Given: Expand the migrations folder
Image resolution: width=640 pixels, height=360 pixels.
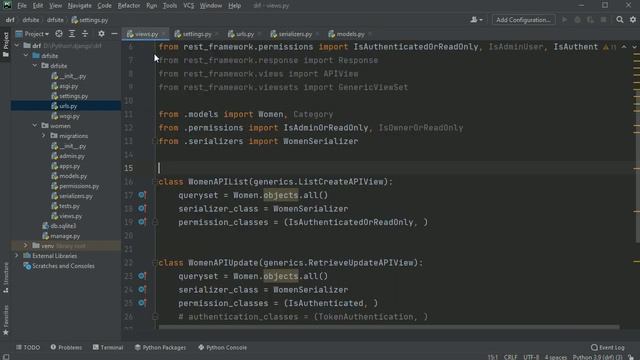Looking at the screenshot, I should (x=44, y=136).
